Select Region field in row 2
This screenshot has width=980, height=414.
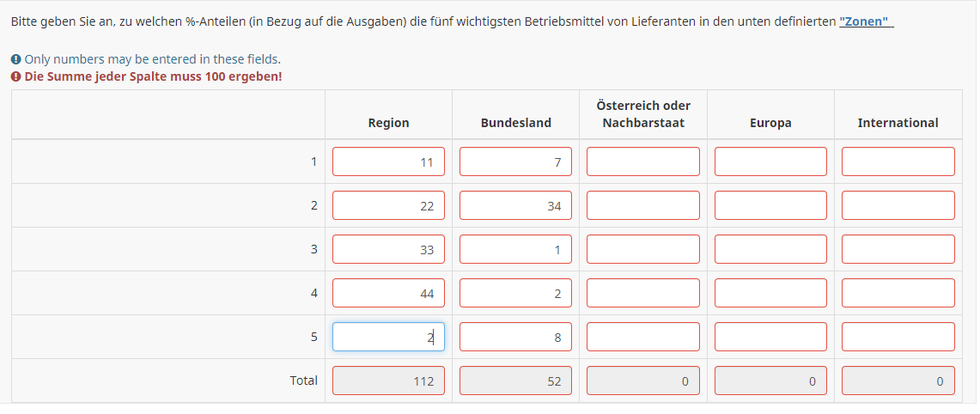388,205
